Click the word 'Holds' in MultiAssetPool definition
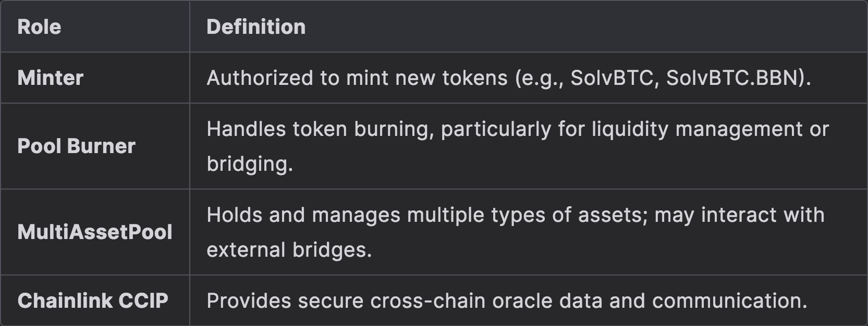Image resolution: width=868 pixels, height=326 pixels. click(234, 215)
